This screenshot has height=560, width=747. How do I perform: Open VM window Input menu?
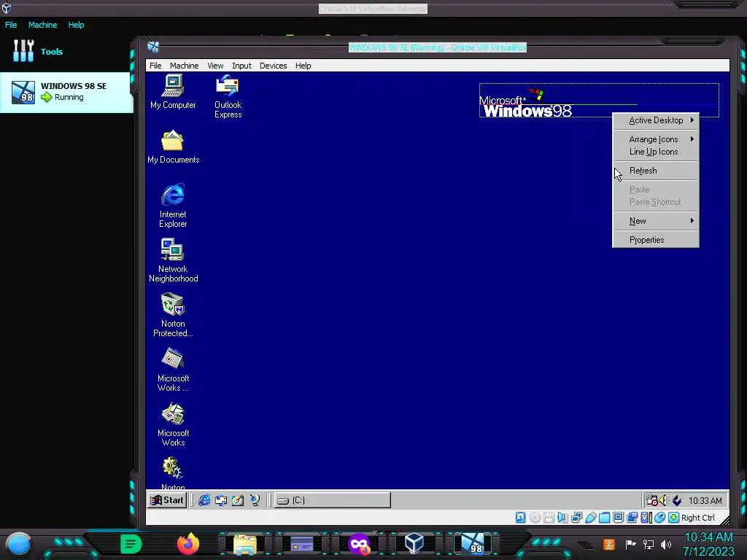pos(241,66)
